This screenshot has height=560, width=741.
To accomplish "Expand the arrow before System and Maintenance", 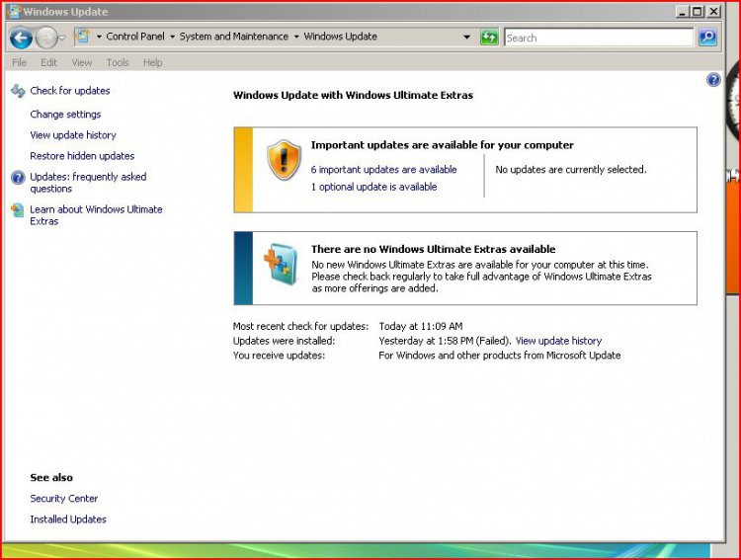I will [x=172, y=37].
